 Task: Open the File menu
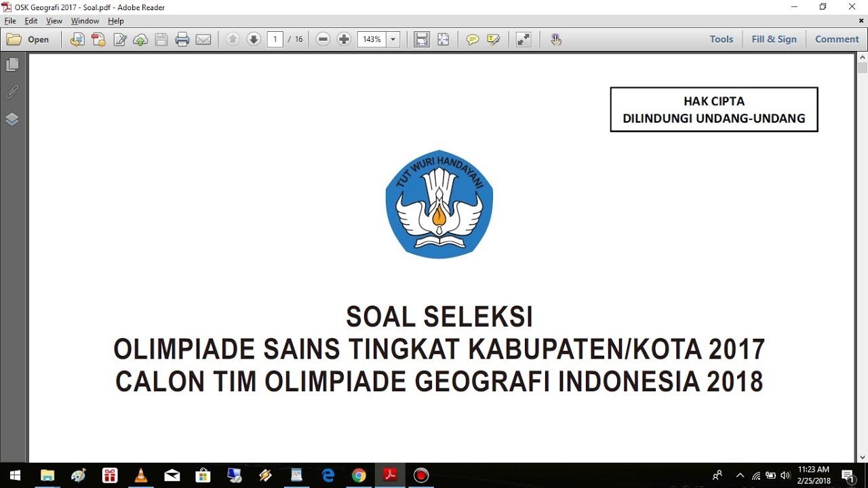[x=10, y=21]
